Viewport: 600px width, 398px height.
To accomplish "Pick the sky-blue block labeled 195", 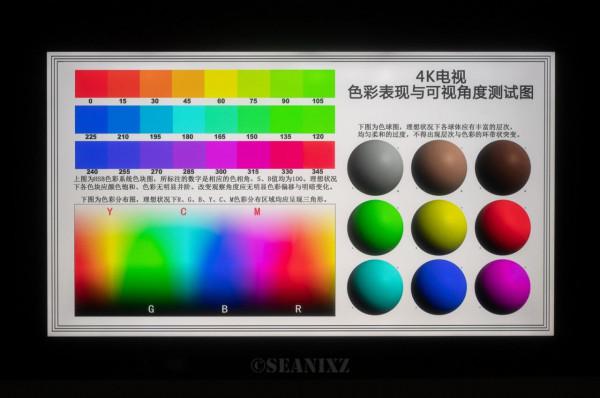I will [156, 119].
